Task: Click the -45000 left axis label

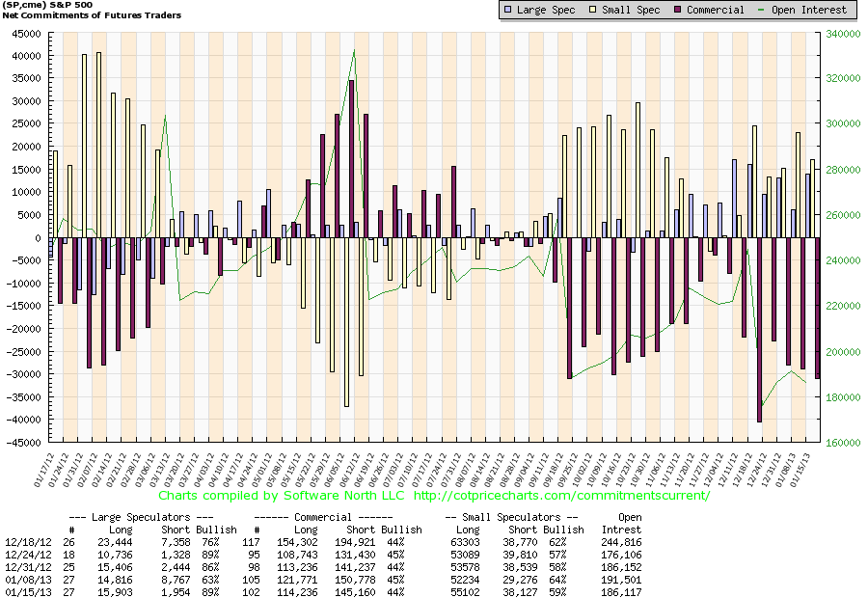Action: point(24,443)
